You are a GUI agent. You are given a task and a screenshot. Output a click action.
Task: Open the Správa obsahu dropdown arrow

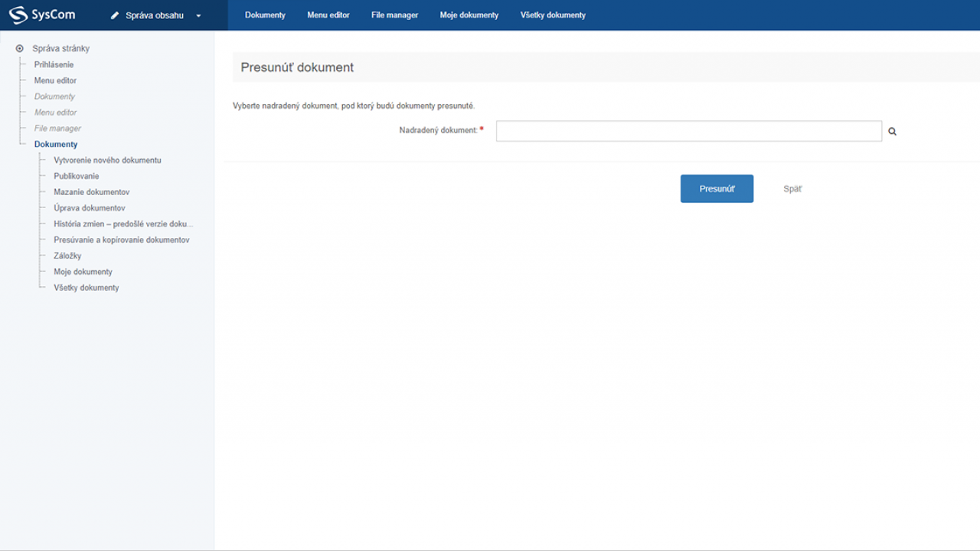click(198, 15)
